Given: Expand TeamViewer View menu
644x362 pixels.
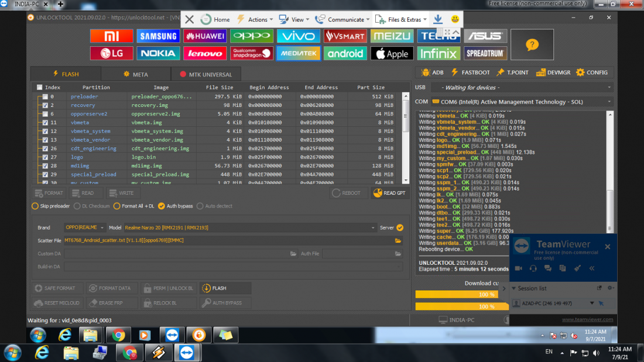Looking at the screenshot, I should coord(294,19).
